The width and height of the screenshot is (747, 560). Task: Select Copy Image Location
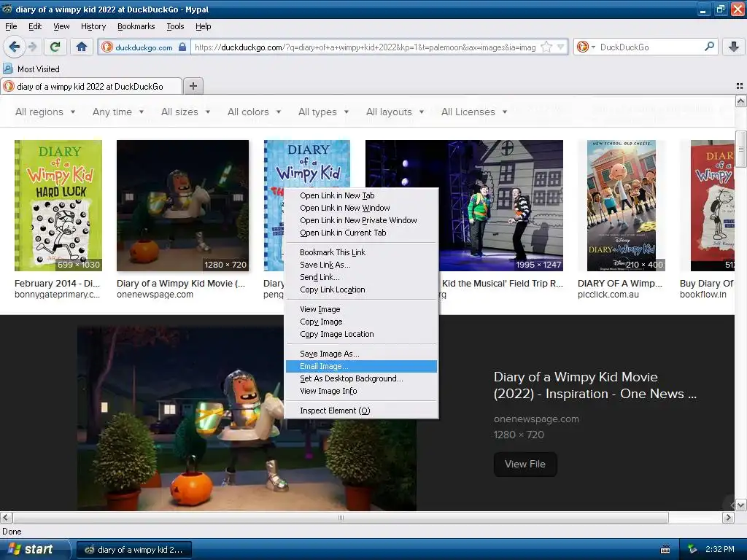pos(361,334)
